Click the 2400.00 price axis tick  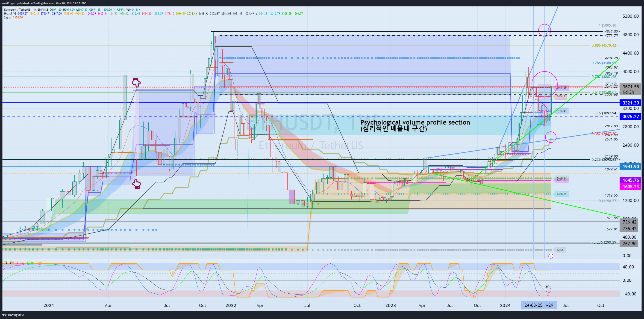(630, 145)
